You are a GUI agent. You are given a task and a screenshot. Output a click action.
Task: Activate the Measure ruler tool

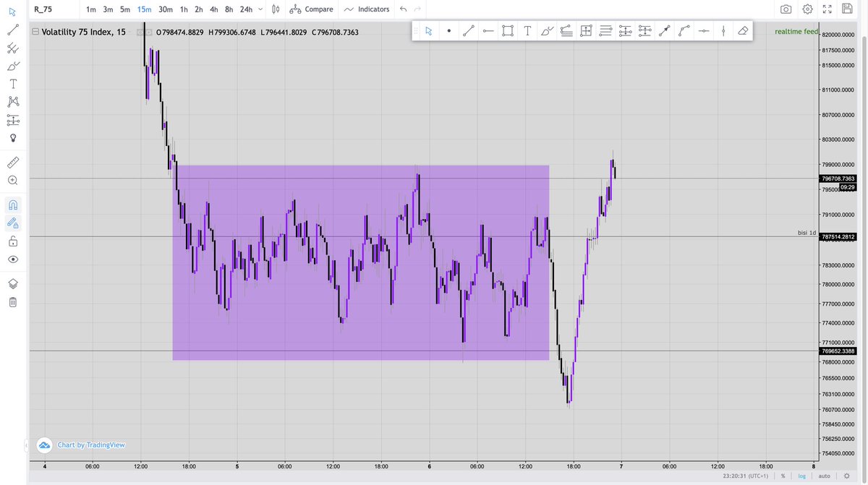(12, 162)
